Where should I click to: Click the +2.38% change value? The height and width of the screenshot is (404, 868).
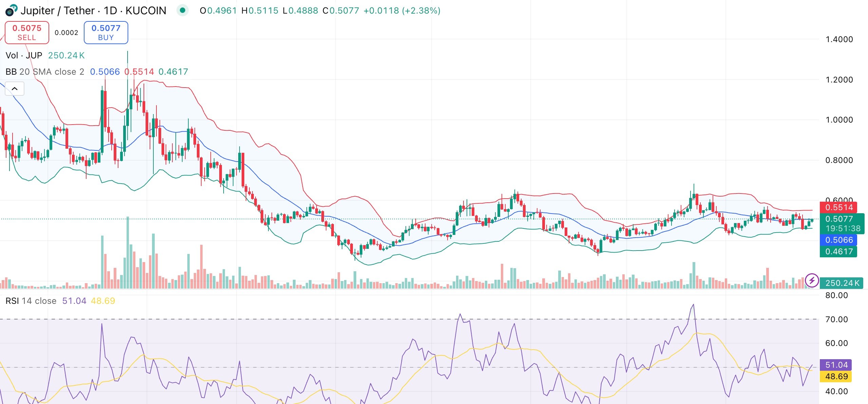tap(421, 11)
